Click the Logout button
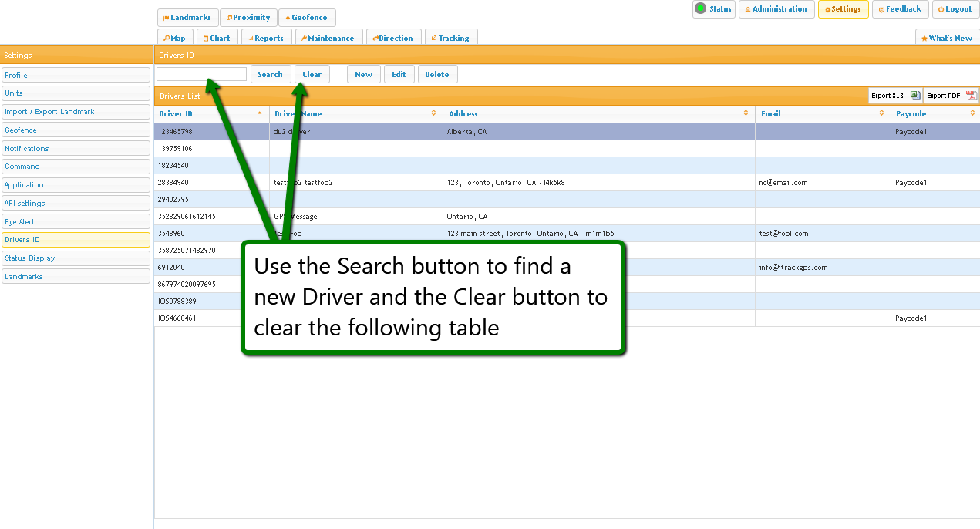The height and width of the screenshot is (529, 980). (x=955, y=9)
